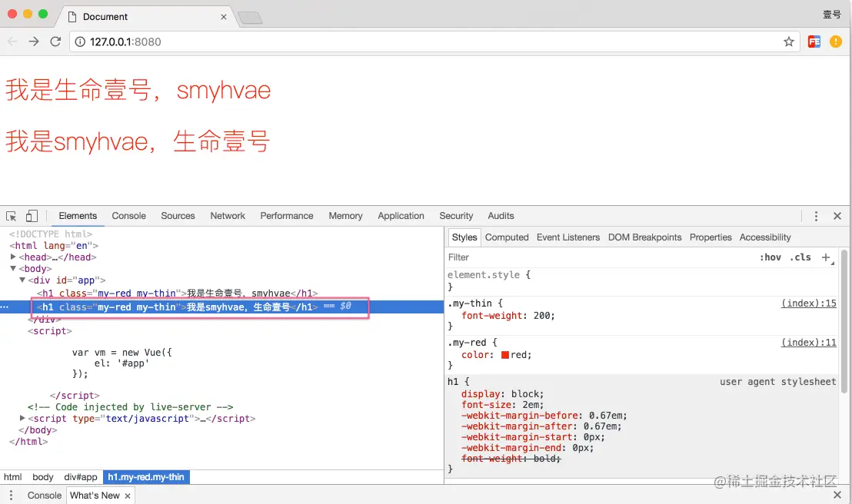The width and height of the screenshot is (852, 504).
Task: Open the Security panel tab
Action: tap(456, 216)
